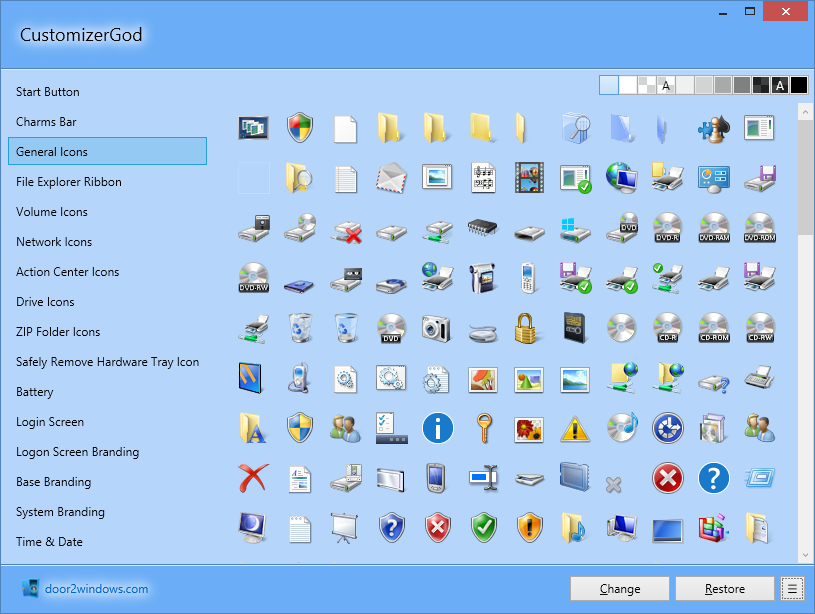Select the DVD-RAM disc icon

[x=714, y=228]
